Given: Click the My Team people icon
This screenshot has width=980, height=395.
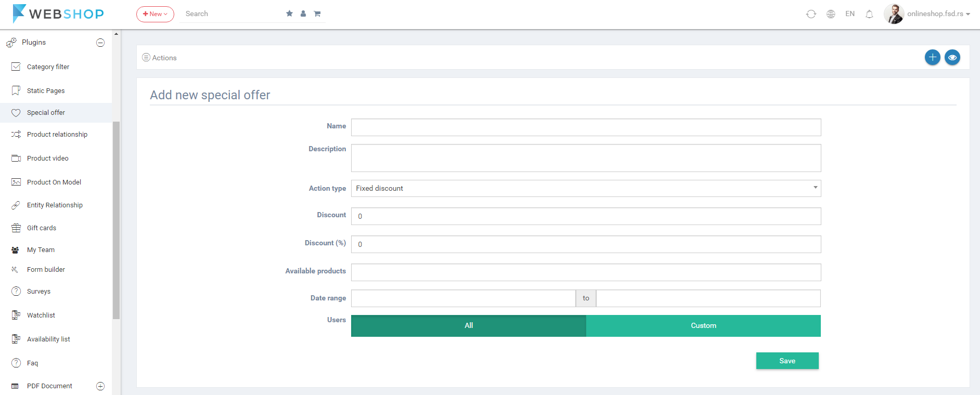Looking at the screenshot, I should pyautogui.click(x=15, y=250).
